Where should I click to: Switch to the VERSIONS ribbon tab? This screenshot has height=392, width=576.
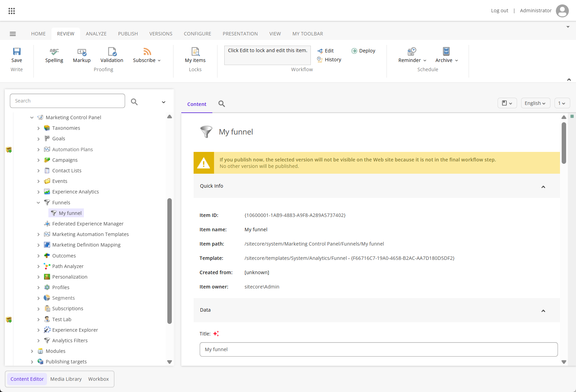[x=161, y=34]
